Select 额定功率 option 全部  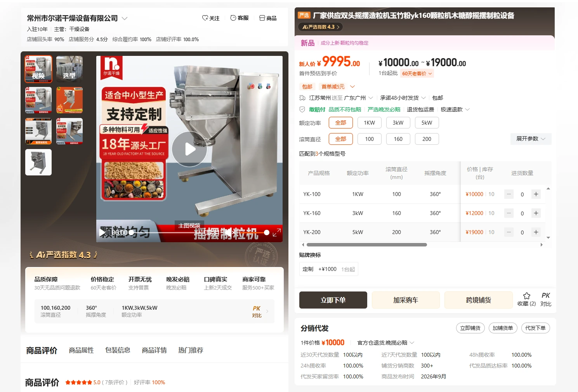tap(341, 123)
